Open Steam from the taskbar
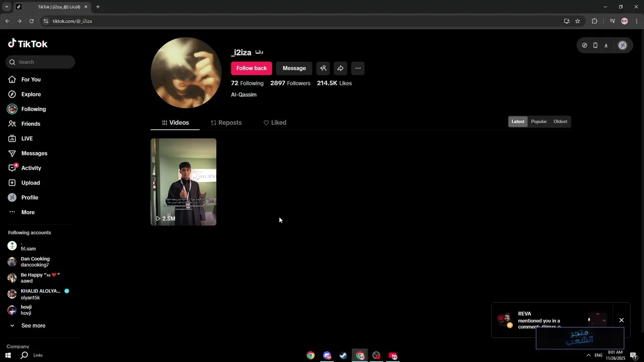 point(343,355)
